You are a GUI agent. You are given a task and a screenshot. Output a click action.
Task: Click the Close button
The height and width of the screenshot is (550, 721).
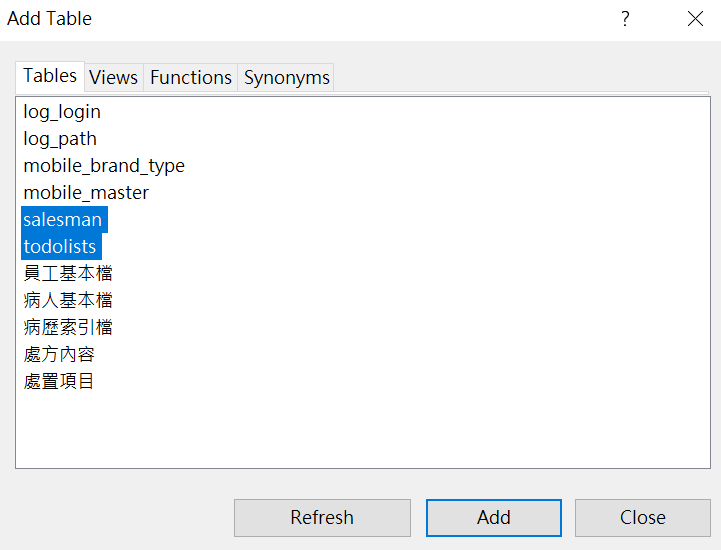643,518
